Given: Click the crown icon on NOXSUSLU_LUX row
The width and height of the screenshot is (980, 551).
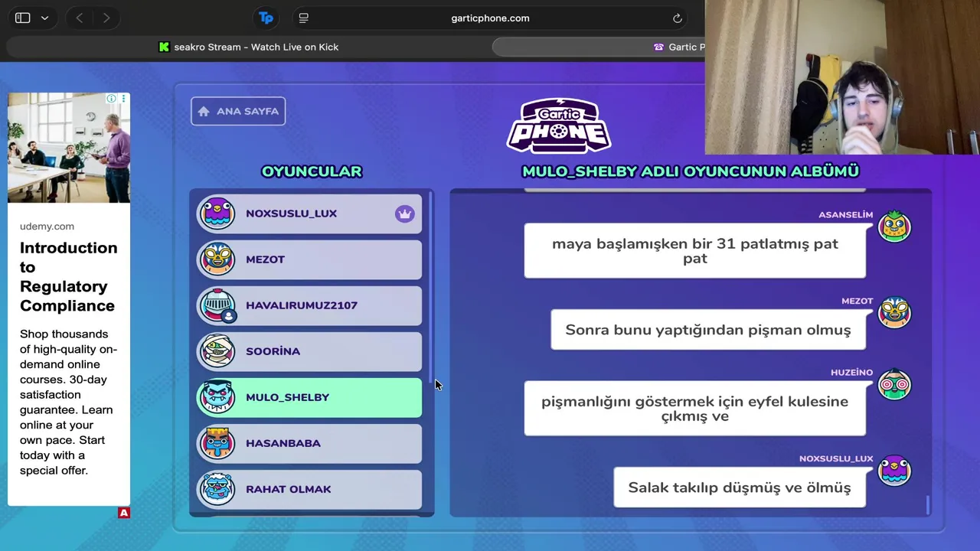Looking at the screenshot, I should (404, 214).
